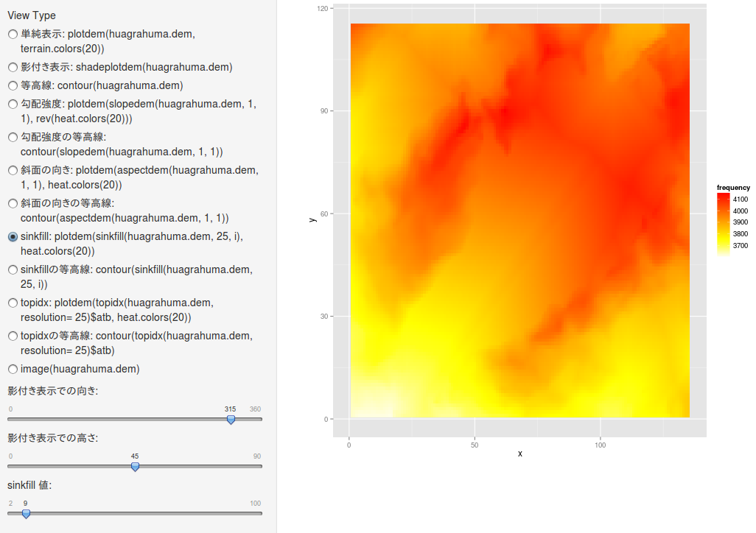756x533 pixels.
Task: Click the legend value '3700'
Action: [x=741, y=245]
